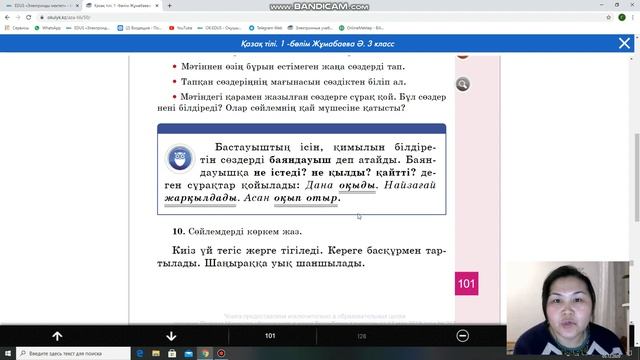Open File Explorer from the taskbar
The image size is (640, 360).
tap(156, 353)
